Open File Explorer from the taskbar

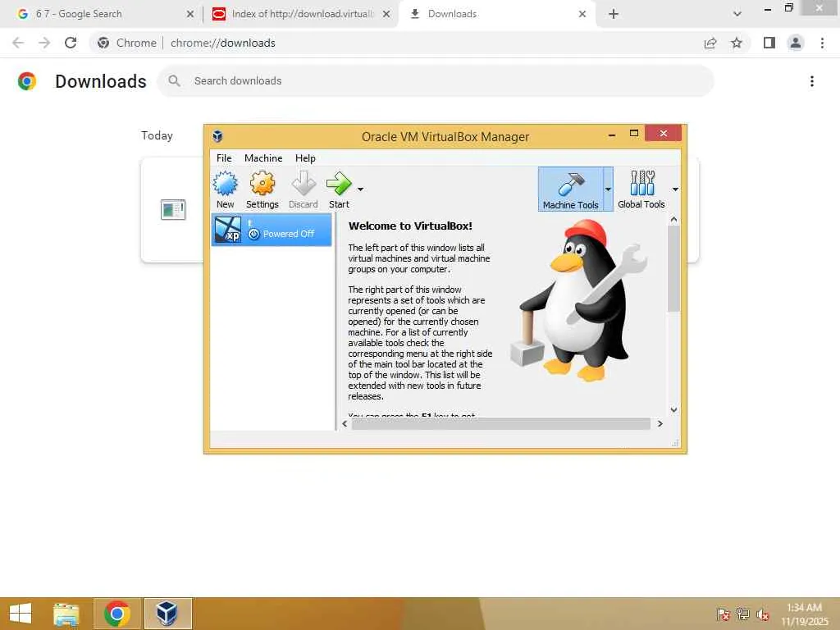coord(66,614)
